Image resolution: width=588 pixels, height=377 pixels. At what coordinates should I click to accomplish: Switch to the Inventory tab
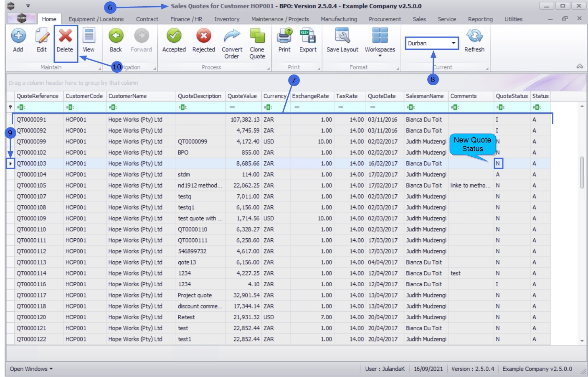point(227,19)
